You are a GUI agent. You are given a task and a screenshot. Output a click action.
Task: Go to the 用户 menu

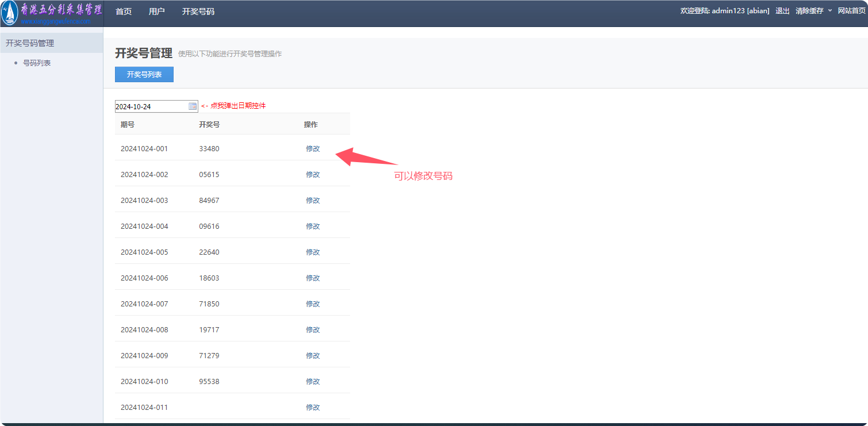(156, 11)
